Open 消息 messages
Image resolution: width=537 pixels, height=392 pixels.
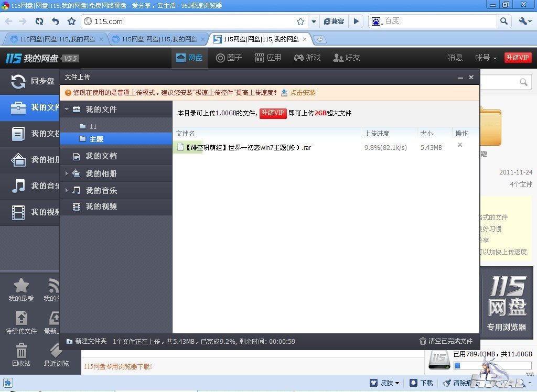[455, 58]
